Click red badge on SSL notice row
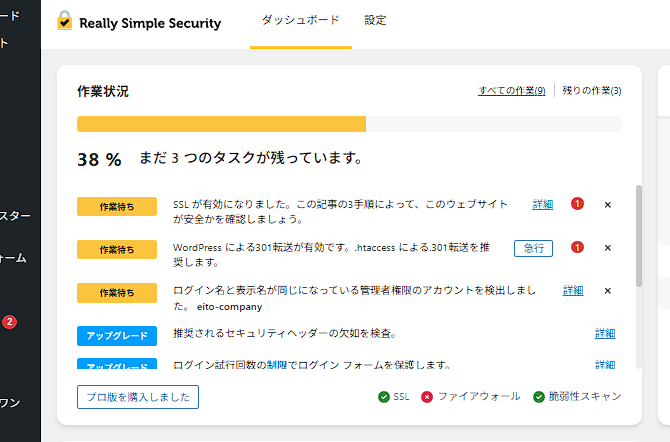This screenshot has width=670, height=442. coord(577,205)
